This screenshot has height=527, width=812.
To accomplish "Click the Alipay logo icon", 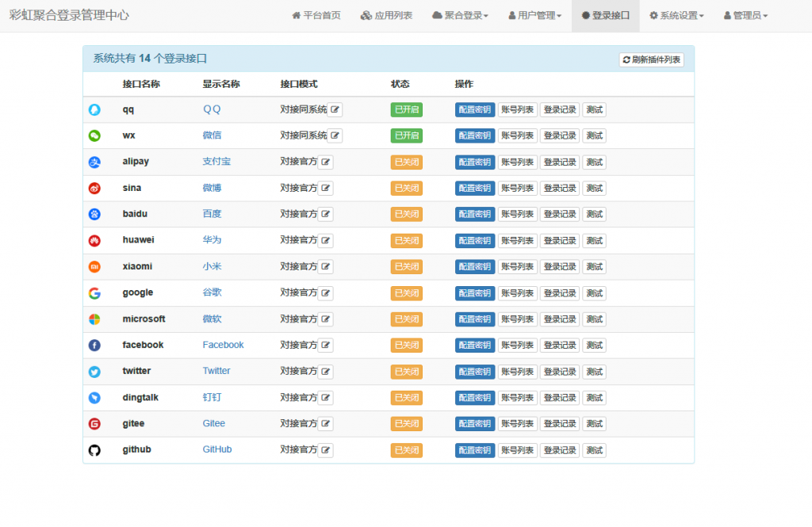I will coord(94,162).
